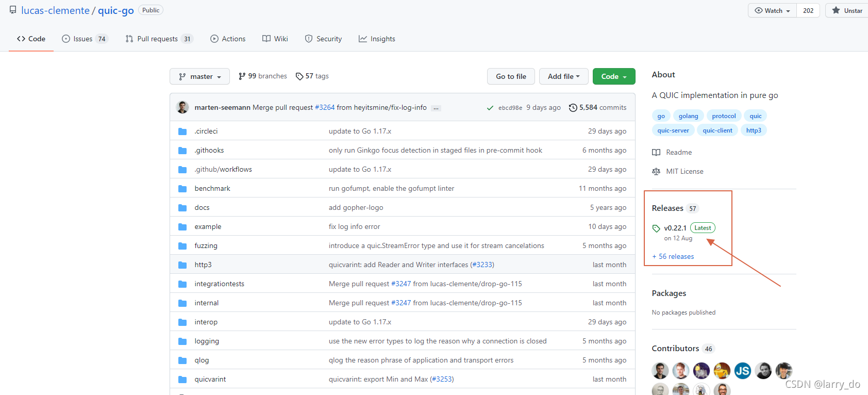The height and width of the screenshot is (395, 868).
Task: Switch to the Actions tab
Action: click(x=228, y=39)
